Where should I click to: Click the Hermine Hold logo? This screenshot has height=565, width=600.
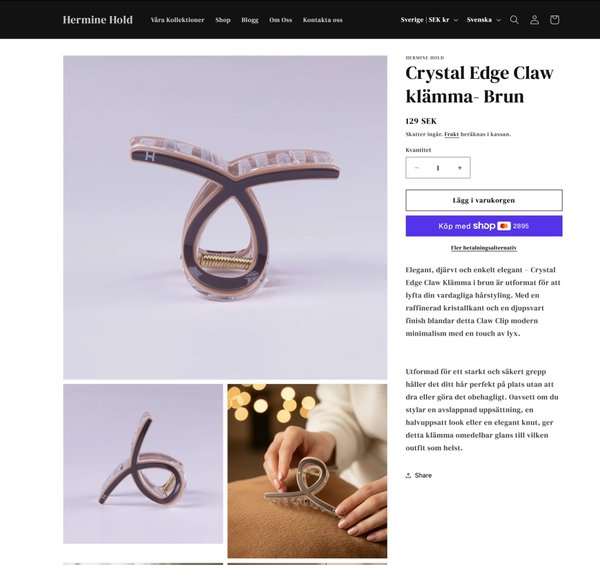[x=98, y=20]
